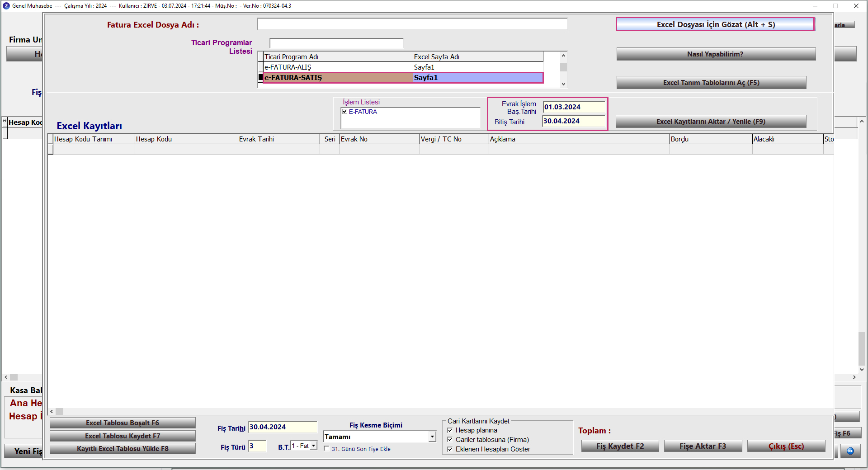Select the e-FATURA-ALIŞ row in program list
The width and height of the screenshot is (868, 470).
tap(337, 67)
